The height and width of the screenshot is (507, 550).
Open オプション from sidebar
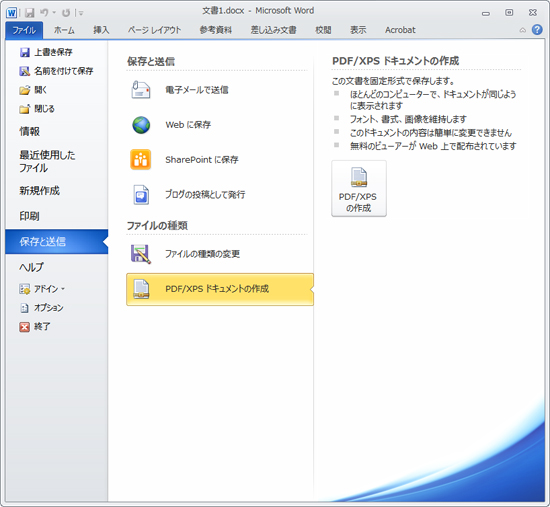click(x=42, y=308)
